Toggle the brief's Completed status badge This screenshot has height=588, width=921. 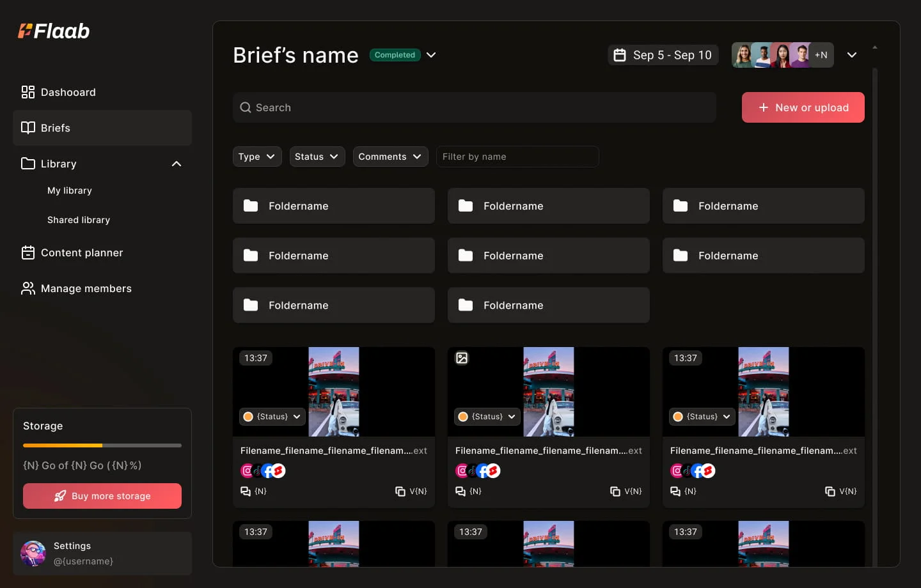click(395, 55)
